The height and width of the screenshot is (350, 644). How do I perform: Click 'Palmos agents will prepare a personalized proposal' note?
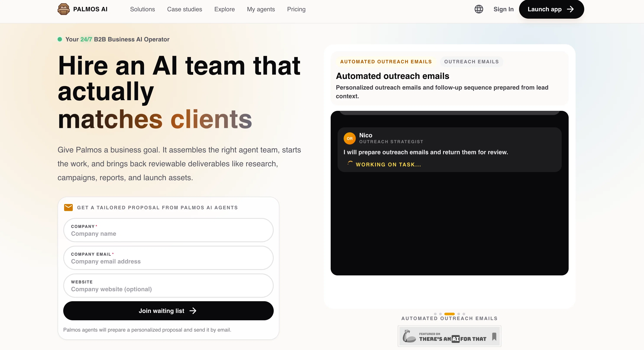tap(147, 330)
